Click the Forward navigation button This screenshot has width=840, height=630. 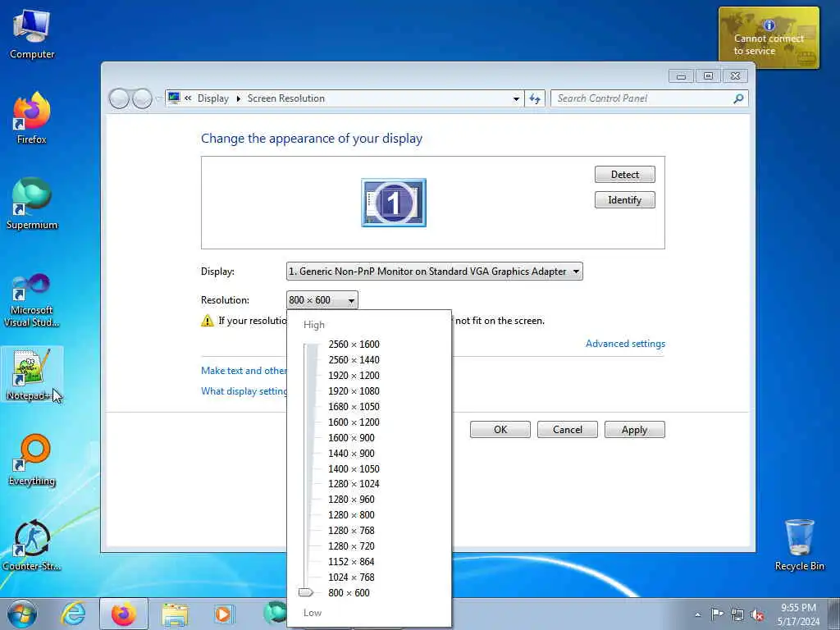pyautogui.click(x=142, y=98)
